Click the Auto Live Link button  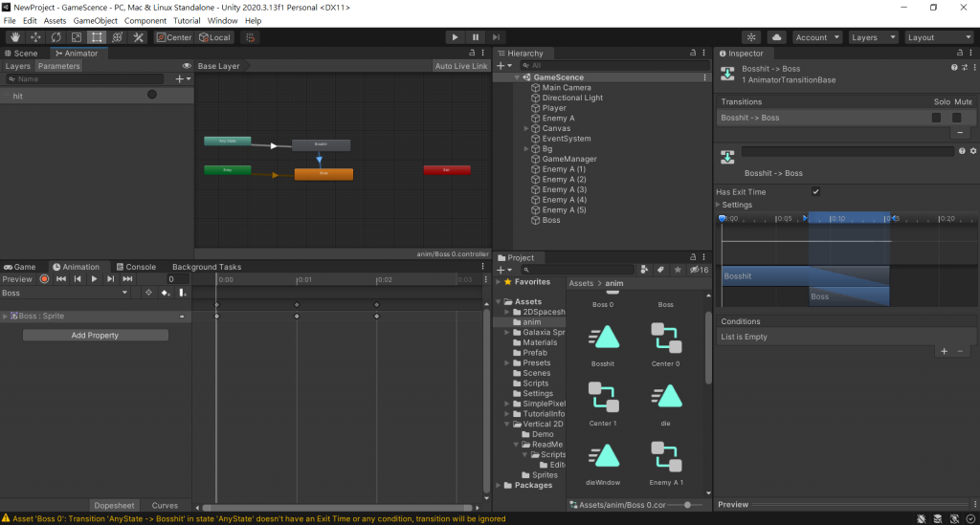click(x=461, y=66)
